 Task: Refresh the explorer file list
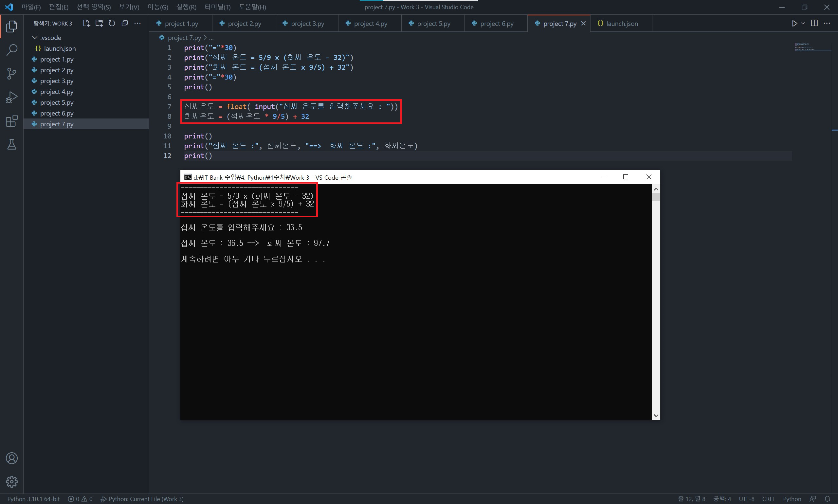tap(112, 24)
